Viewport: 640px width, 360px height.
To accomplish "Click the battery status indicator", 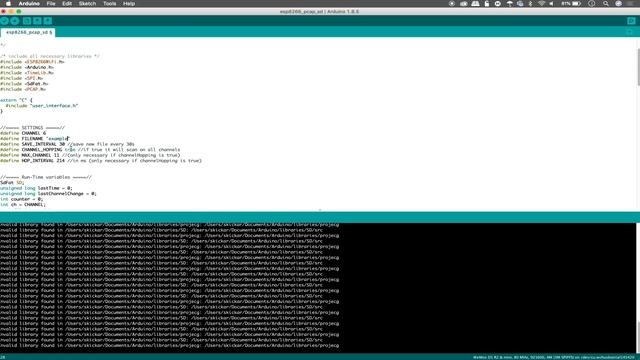I will 571,4.
